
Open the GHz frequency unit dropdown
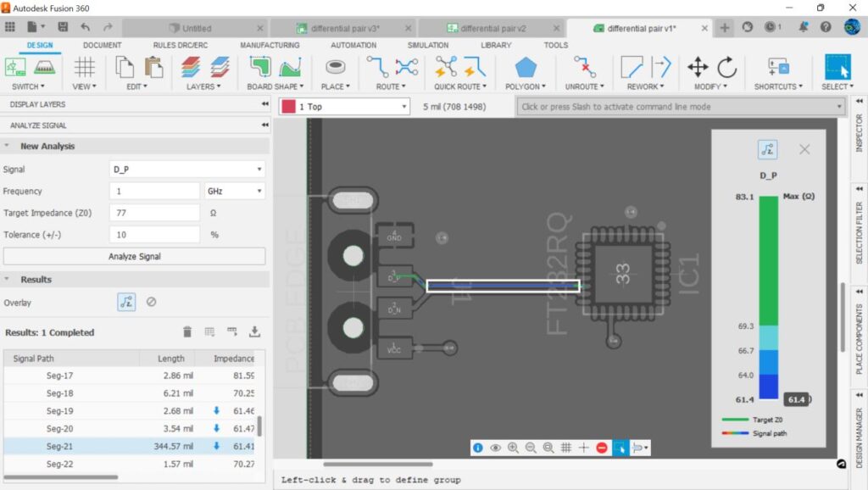235,192
